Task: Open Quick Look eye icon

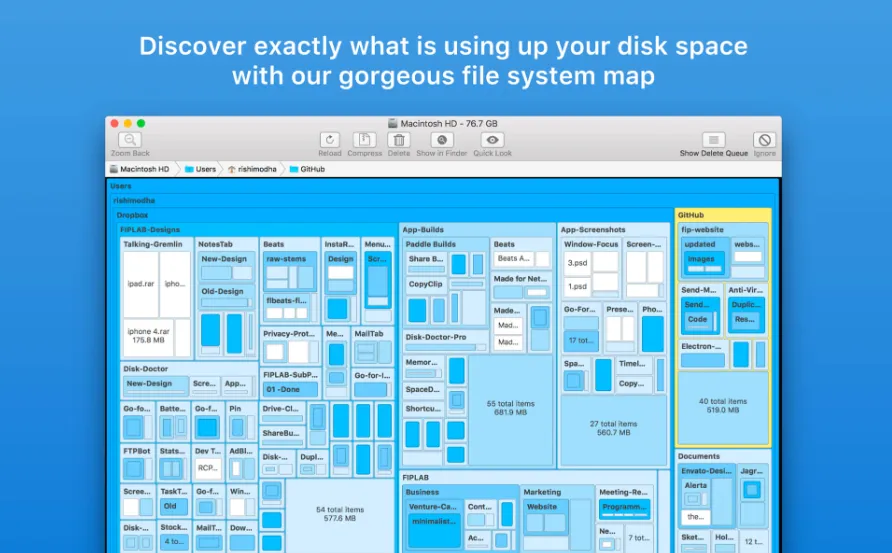Action: coord(492,140)
